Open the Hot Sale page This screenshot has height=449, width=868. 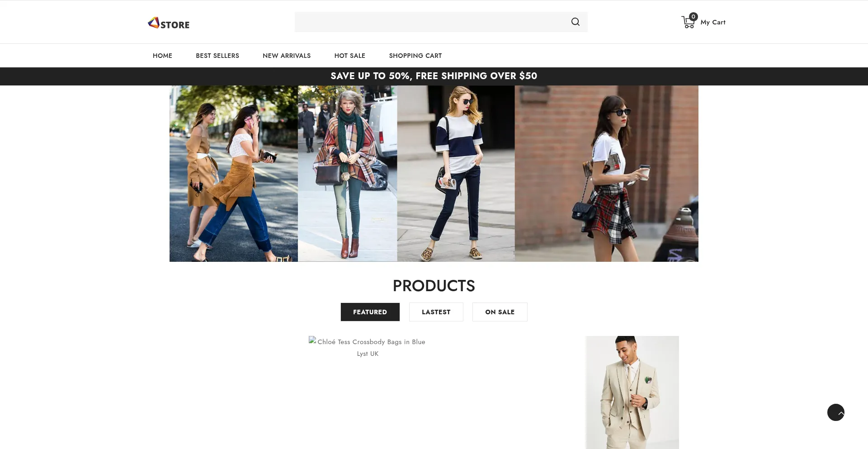[349, 56]
